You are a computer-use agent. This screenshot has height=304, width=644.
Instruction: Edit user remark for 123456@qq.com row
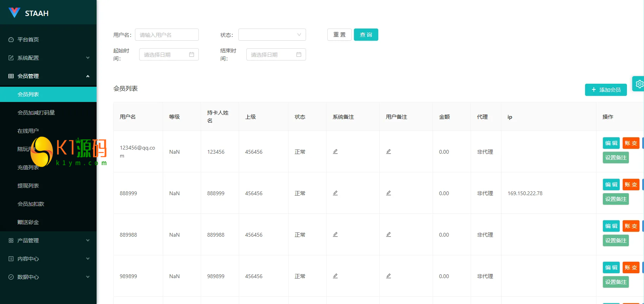[x=389, y=151]
